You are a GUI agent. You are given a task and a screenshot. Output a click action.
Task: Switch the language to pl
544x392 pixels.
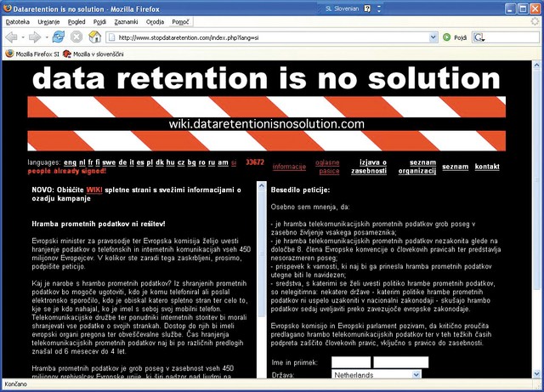pos(150,162)
